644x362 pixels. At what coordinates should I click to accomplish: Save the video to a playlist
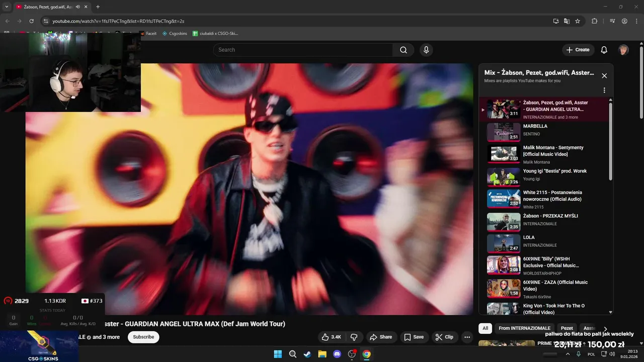[414, 337]
